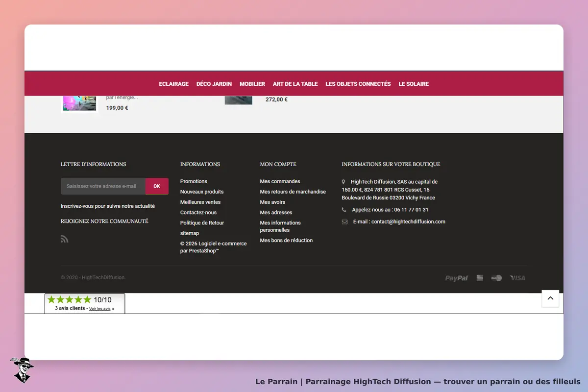
Task: Click the scroll-to-top arrow button
Action: (550, 298)
